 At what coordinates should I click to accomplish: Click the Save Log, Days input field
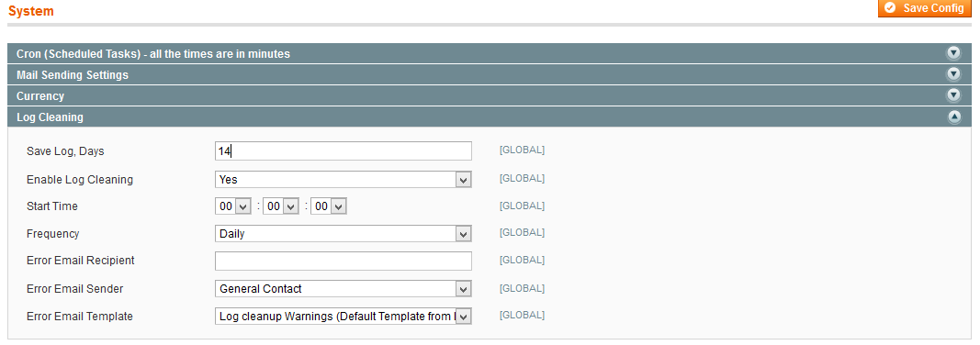[344, 151]
